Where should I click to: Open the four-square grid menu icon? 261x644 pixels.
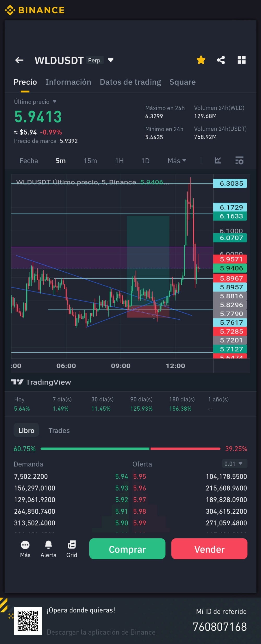[x=242, y=60]
